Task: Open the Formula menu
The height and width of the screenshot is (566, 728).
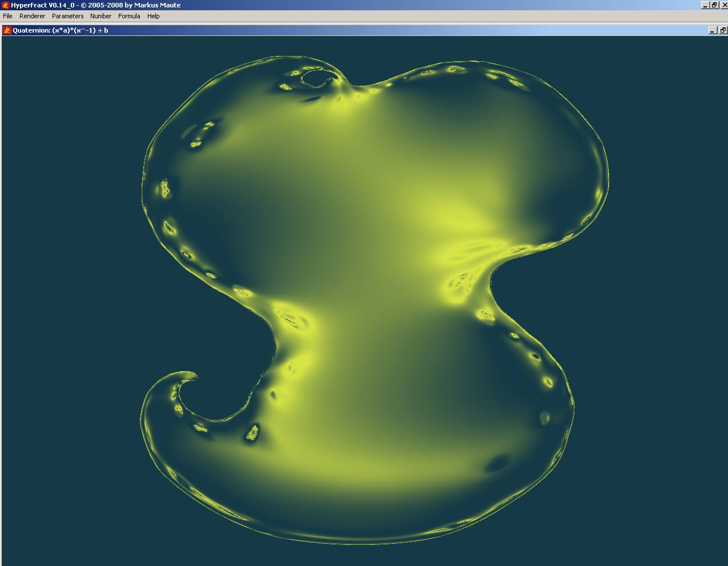Action: [129, 16]
